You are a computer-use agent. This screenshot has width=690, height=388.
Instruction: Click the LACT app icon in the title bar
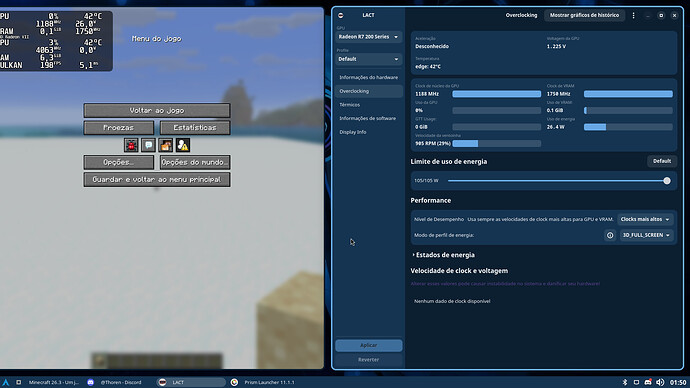pos(341,15)
